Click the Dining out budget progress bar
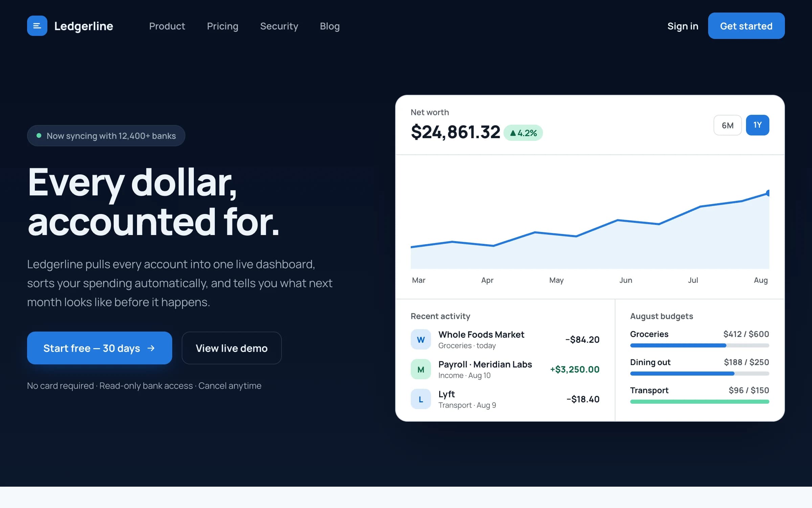 (700, 374)
